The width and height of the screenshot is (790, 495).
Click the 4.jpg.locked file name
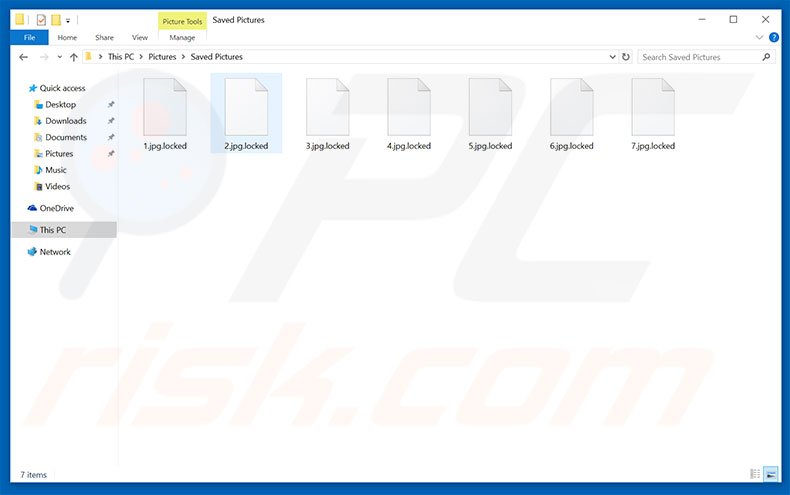409,146
